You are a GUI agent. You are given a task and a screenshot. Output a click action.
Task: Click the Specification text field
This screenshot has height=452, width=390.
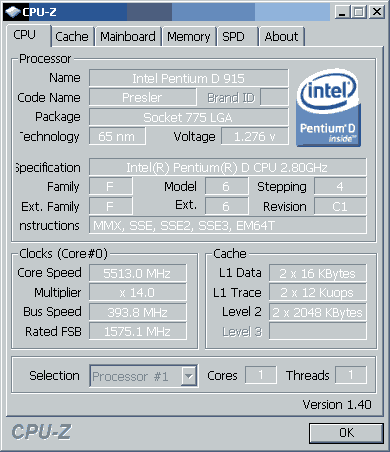(x=228, y=167)
